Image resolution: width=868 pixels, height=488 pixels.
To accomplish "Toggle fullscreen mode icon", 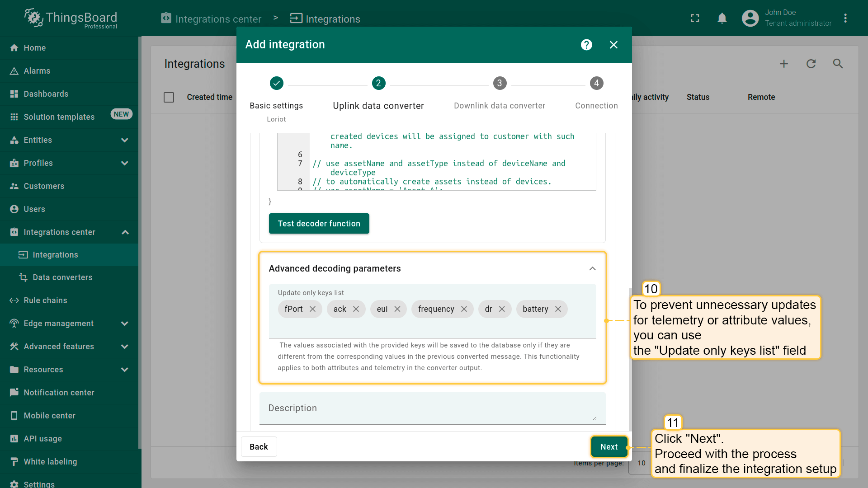I will tap(695, 18).
